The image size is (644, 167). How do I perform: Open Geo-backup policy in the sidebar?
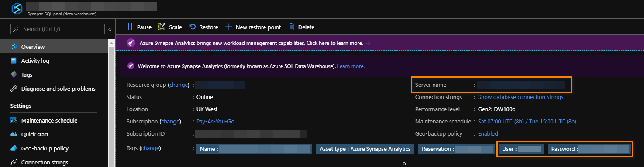coord(54,148)
